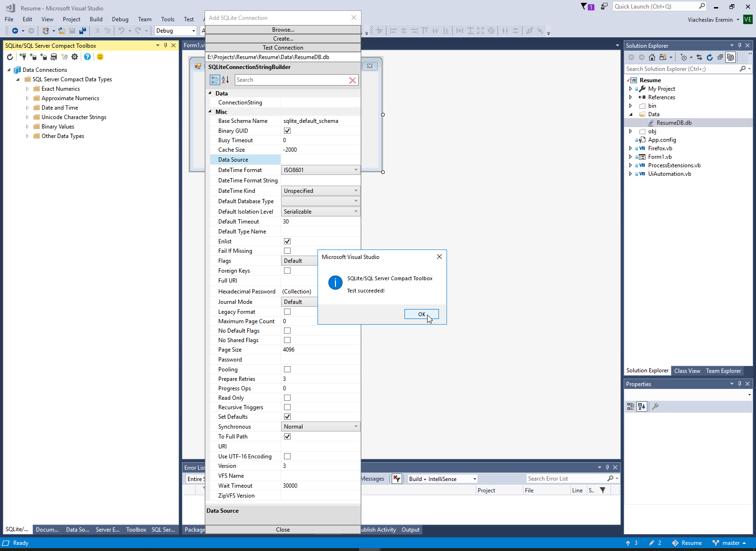The height and width of the screenshot is (551, 756).
Task: Enable the Foreign Keys checkbox
Action: [x=287, y=271]
